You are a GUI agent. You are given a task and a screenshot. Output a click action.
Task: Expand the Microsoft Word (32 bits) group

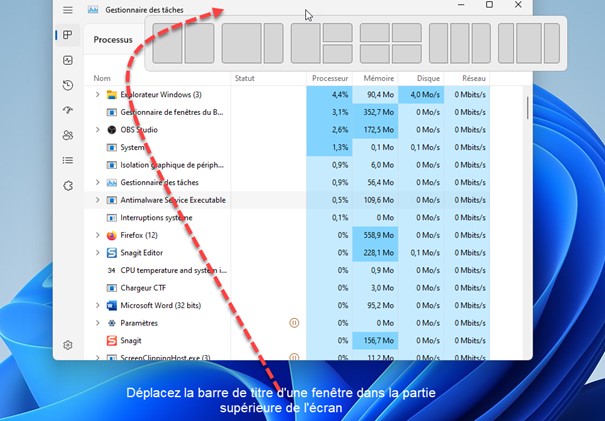(x=98, y=305)
